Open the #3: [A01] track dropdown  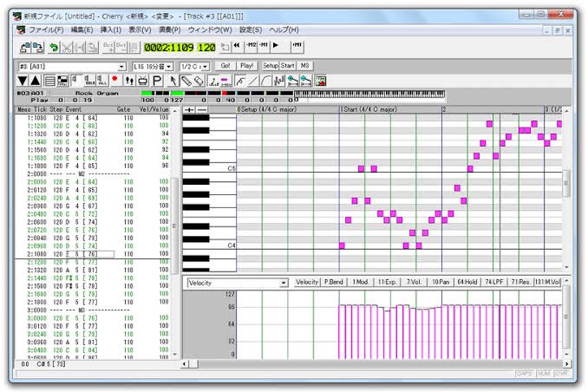pos(122,67)
